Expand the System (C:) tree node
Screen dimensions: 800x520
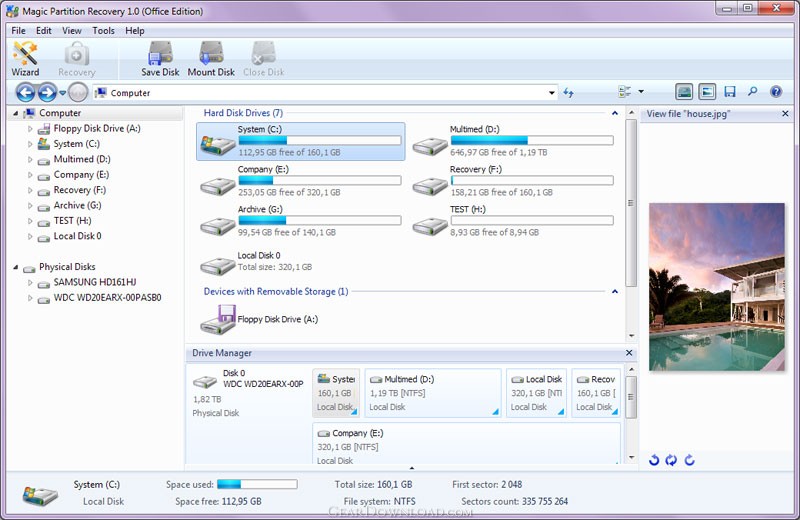[30, 144]
